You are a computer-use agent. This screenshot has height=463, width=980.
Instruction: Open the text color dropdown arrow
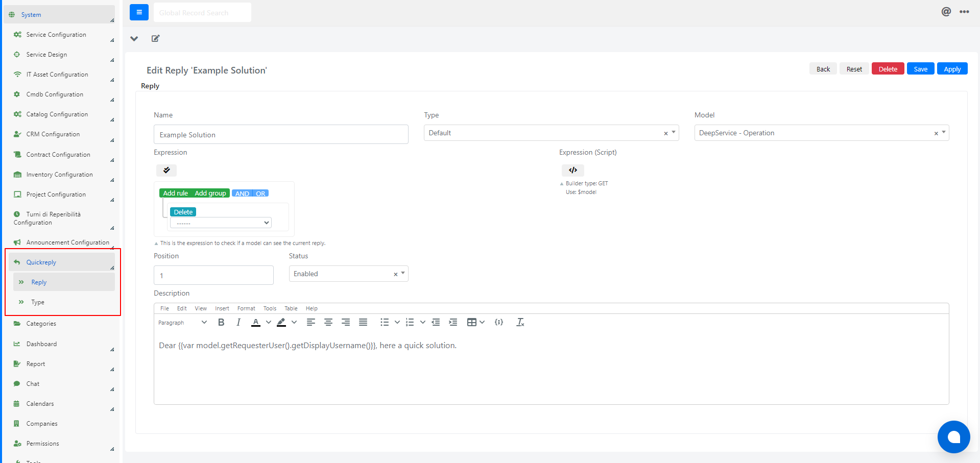(x=269, y=322)
